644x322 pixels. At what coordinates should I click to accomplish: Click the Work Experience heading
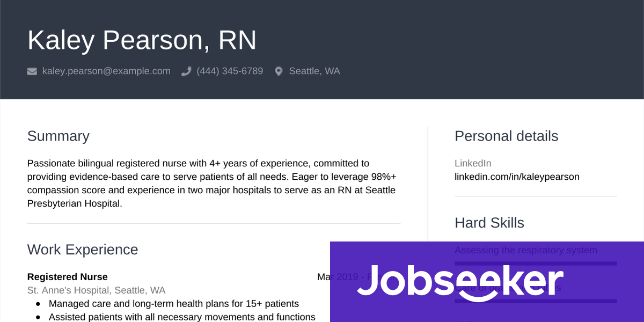coord(83,250)
